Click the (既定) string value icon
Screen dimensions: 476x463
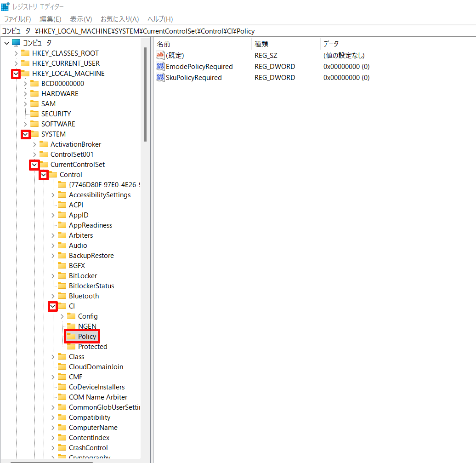[x=160, y=56]
